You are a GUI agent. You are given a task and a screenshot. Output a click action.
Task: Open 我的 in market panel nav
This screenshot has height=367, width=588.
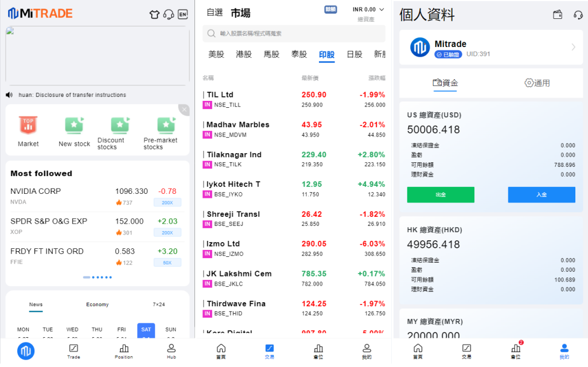pyautogui.click(x=367, y=352)
